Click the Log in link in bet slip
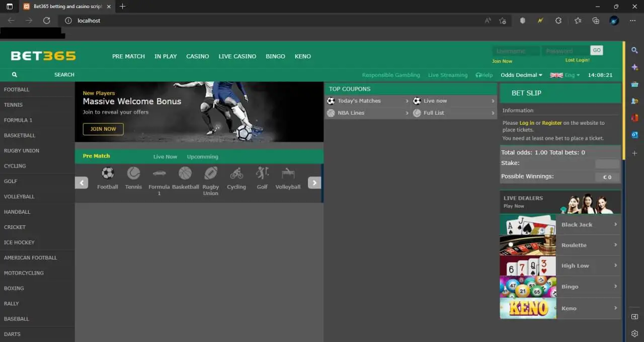This screenshot has height=342, width=644. [x=527, y=123]
